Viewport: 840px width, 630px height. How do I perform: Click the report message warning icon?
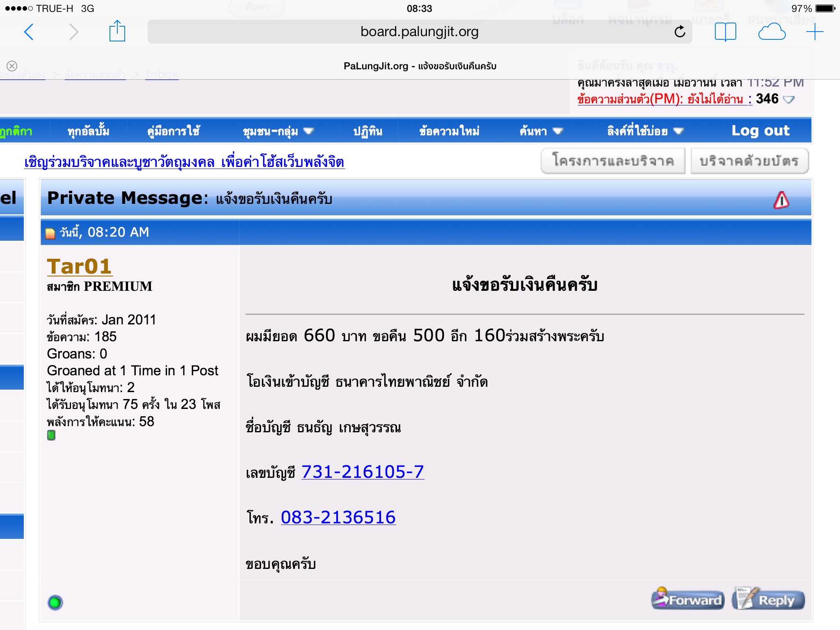click(781, 201)
